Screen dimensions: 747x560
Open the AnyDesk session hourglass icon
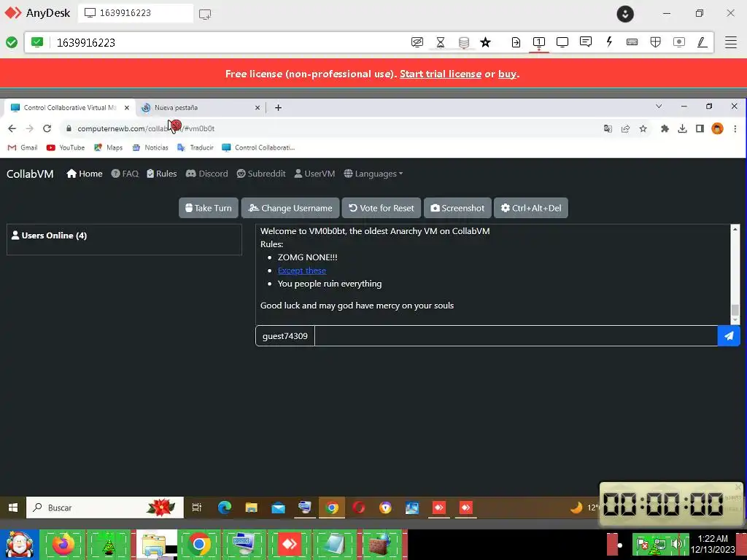(440, 42)
